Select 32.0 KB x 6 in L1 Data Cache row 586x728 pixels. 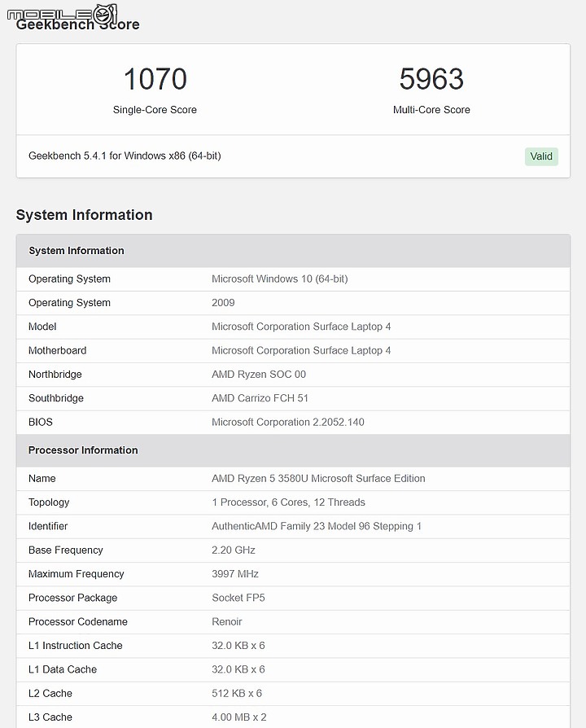[238, 669]
